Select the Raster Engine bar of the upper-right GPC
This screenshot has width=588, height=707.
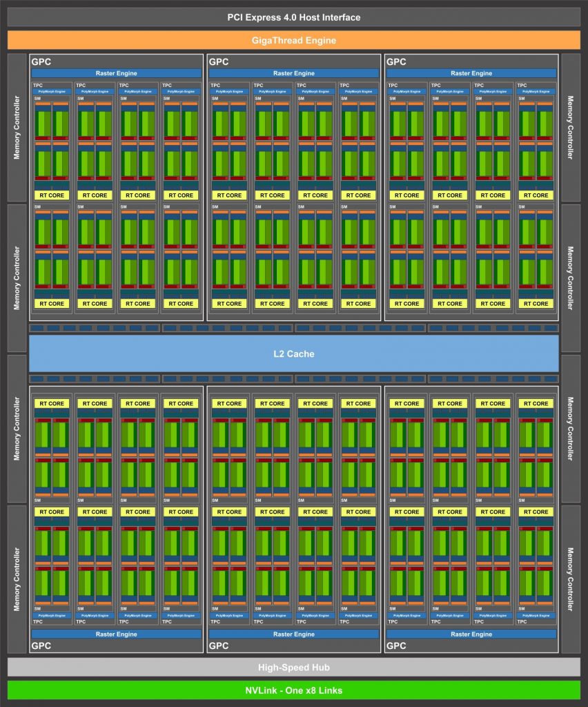471,73
